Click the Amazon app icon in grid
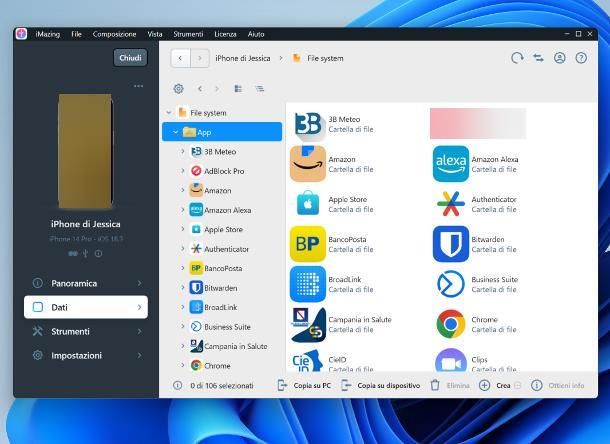Image resolution: width=610 pixels, height=444 pixels. point(308,164)
